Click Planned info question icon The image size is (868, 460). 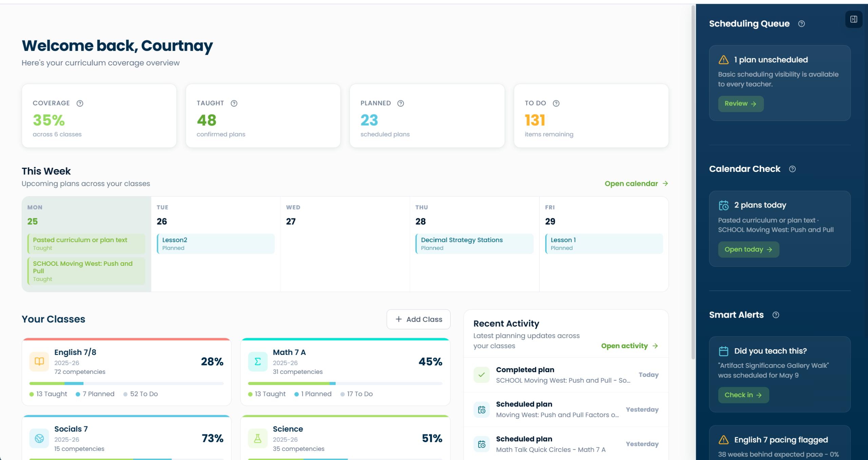(x=400, y=103)
